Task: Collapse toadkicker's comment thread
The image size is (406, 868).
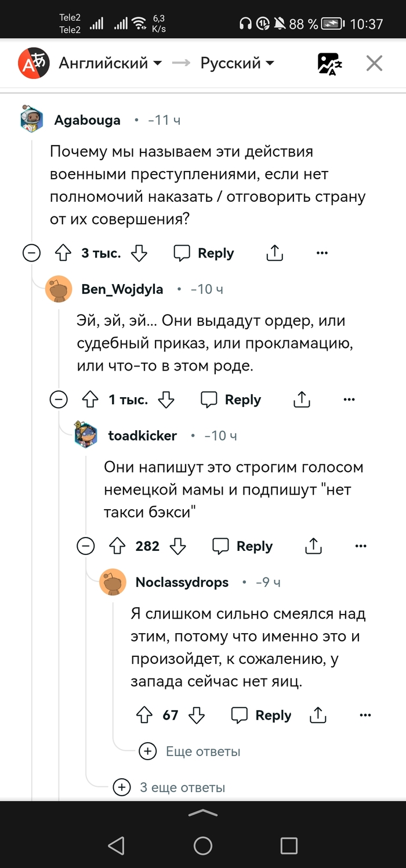Action: coord(86,546)
